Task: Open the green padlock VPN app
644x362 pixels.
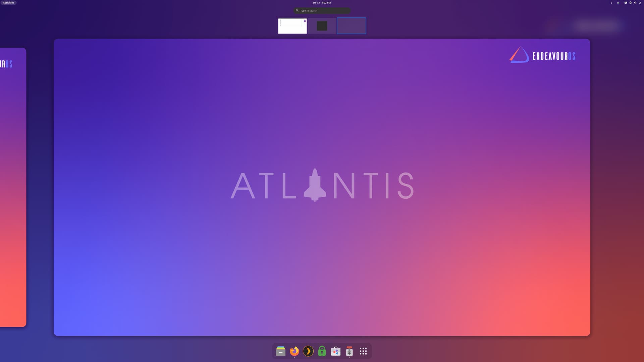Action: click(322, 351)
